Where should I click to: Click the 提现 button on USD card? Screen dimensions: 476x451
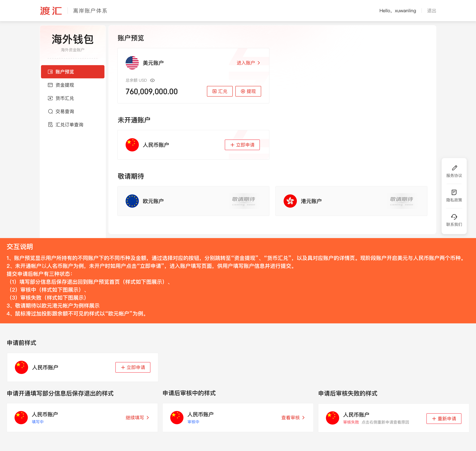(248, 91)
